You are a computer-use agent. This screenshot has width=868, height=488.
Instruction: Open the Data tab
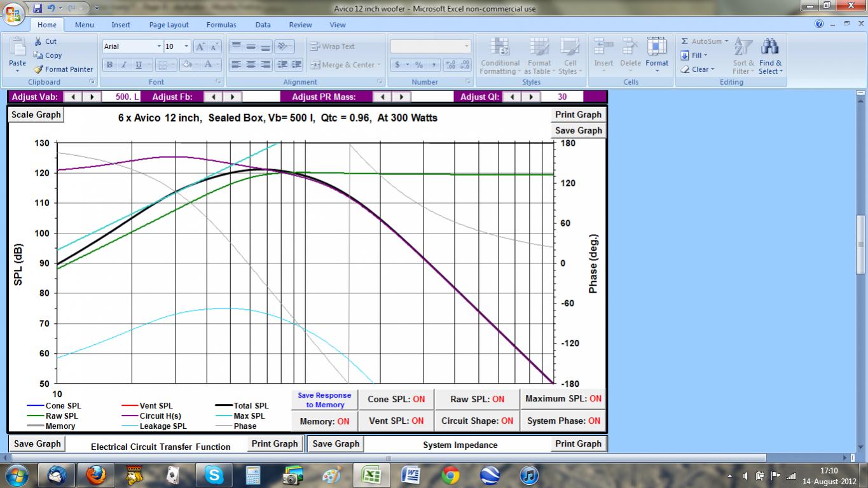pos(263,25)
